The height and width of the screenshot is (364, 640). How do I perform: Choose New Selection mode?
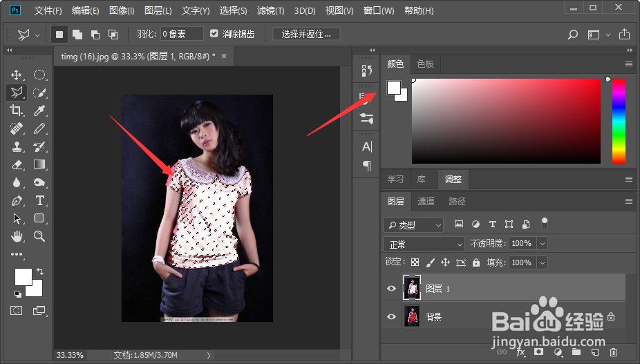pos(59,35)
